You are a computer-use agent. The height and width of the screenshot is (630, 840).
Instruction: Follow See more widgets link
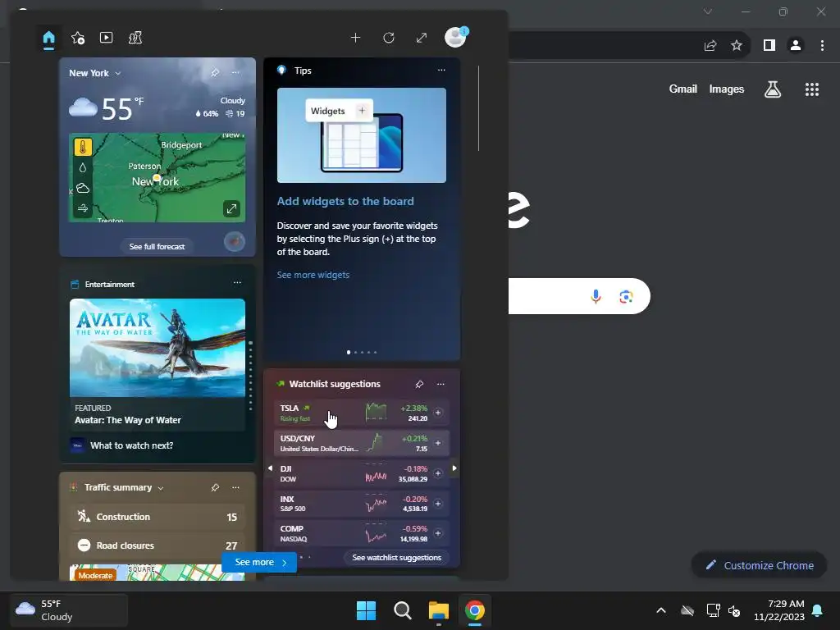tap(313, 275)
